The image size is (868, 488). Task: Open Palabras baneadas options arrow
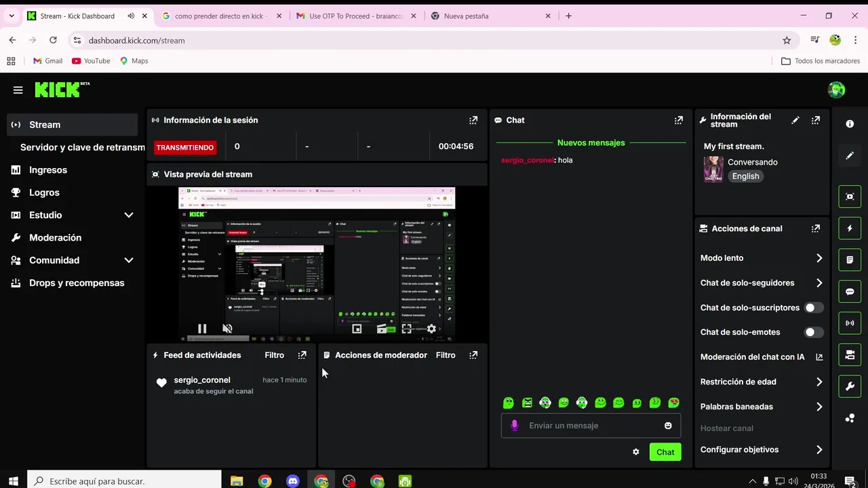coord(819,407)
